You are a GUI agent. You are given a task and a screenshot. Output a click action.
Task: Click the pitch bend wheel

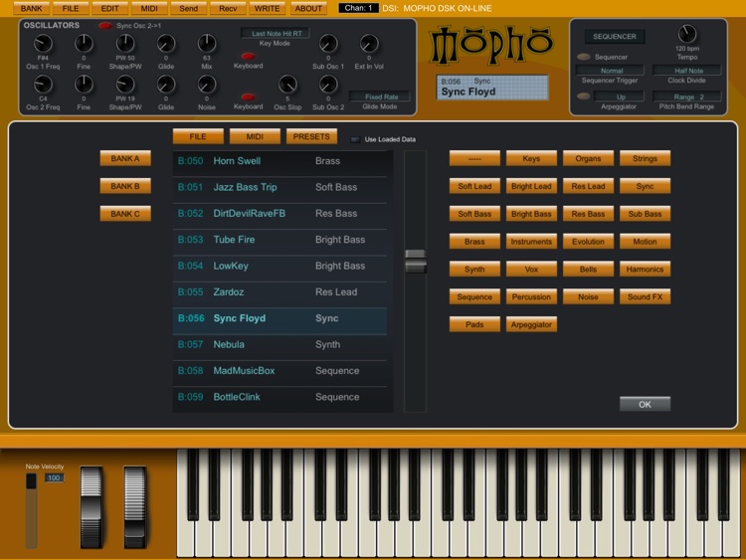pos(92,506)
